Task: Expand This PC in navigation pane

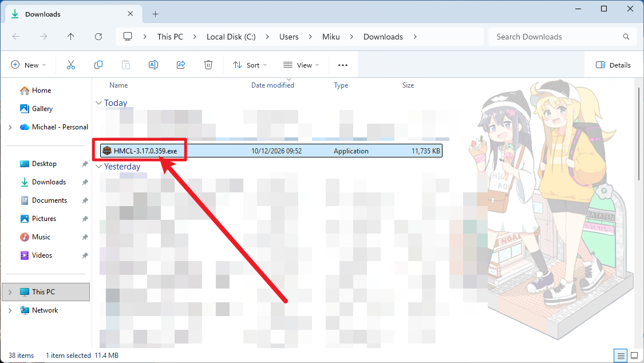Action: point(10,292)
